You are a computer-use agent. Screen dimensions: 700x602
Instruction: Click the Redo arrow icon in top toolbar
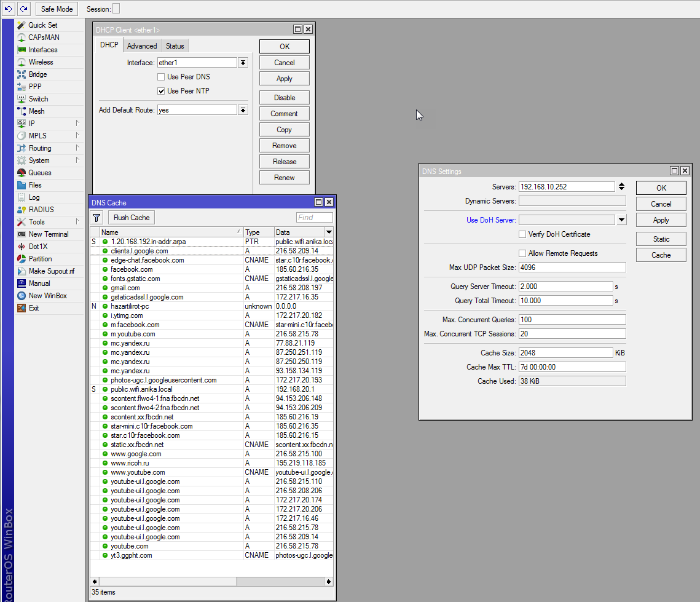coord(23,9)
